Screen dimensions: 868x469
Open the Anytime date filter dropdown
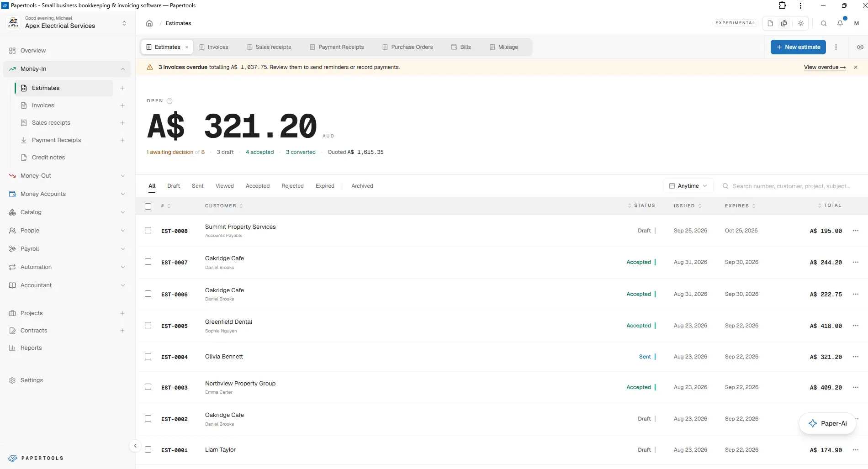pos(688,186)
